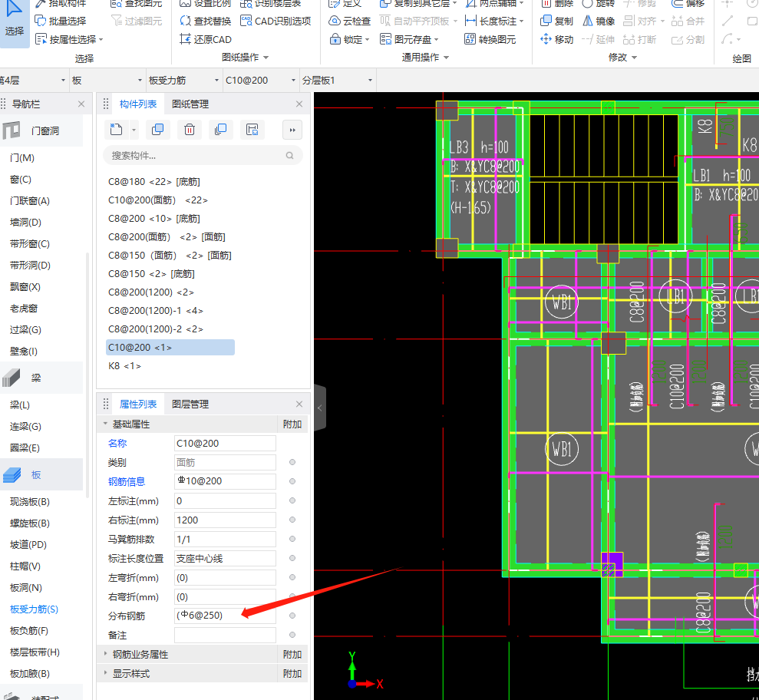This screenshot has width=759, height=700.
Task: Click the 板 category icon in navigation
Action: 12,475
